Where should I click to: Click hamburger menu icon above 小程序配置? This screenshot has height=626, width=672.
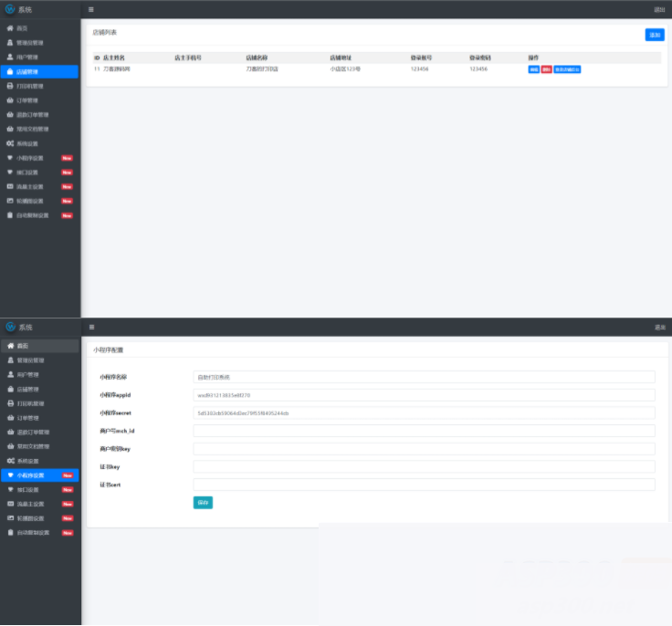coord(90,327)
